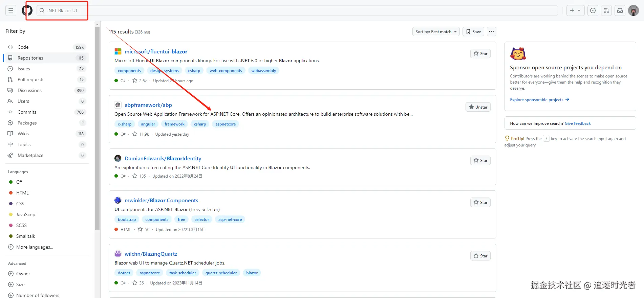The width and height of the screenshot is (644, 298).
Task: Click the Microsoft logo avatar
Action: tap(118, 51)
